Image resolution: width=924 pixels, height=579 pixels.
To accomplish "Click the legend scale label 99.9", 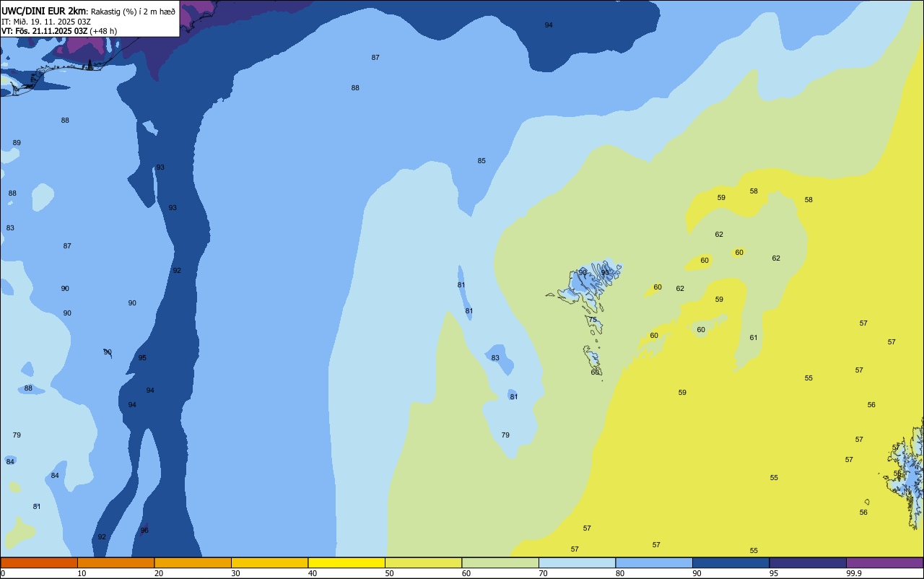I will [x=855, y=573].
